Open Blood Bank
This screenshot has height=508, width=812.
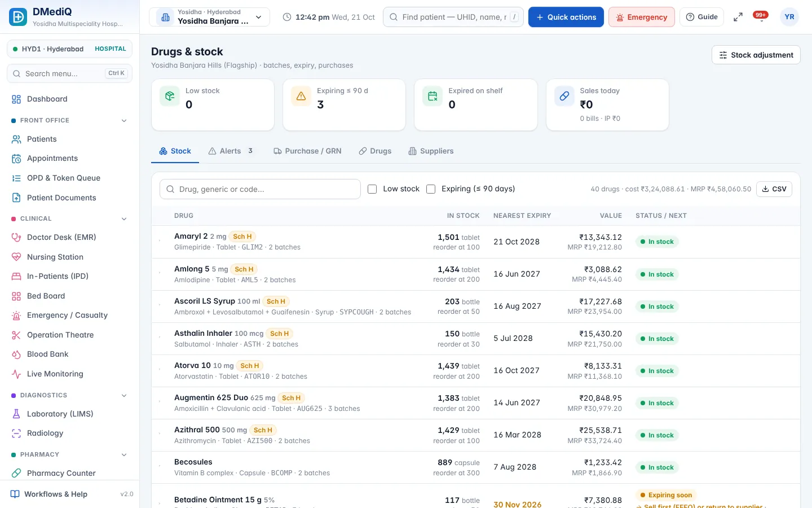coord(69,354)
